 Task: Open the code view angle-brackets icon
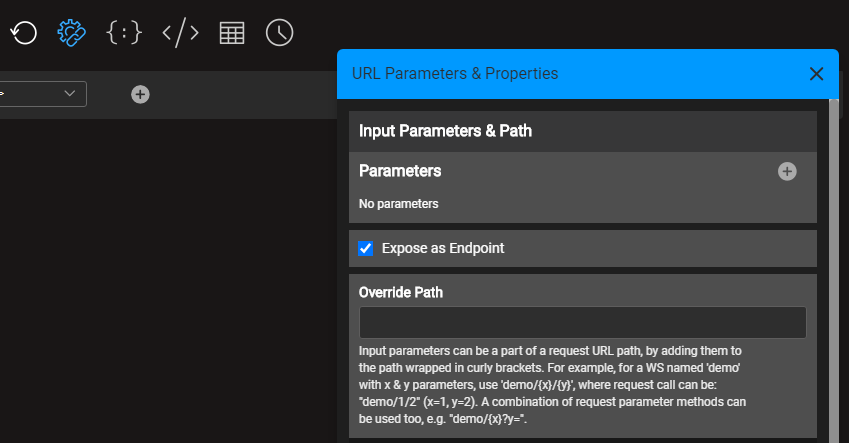coord(180,33)
